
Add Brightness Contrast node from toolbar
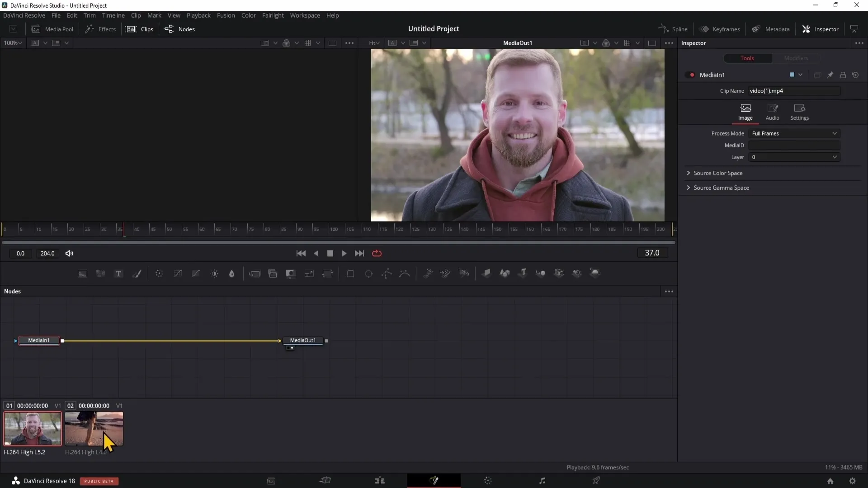click(x=214, y=273)
